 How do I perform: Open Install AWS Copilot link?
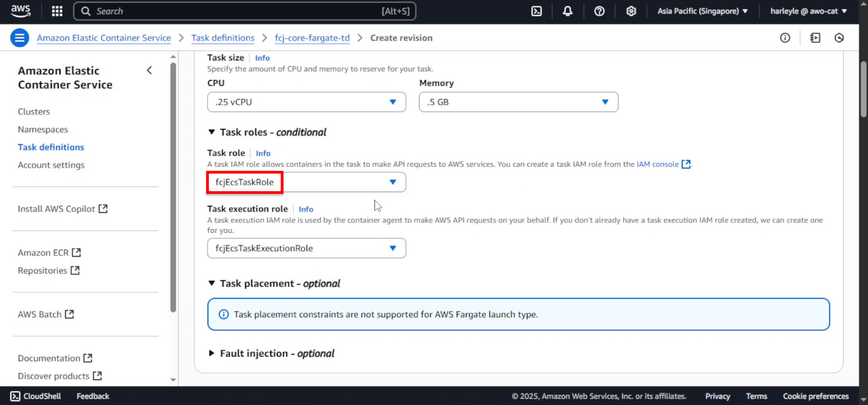(x=62, y=209)
